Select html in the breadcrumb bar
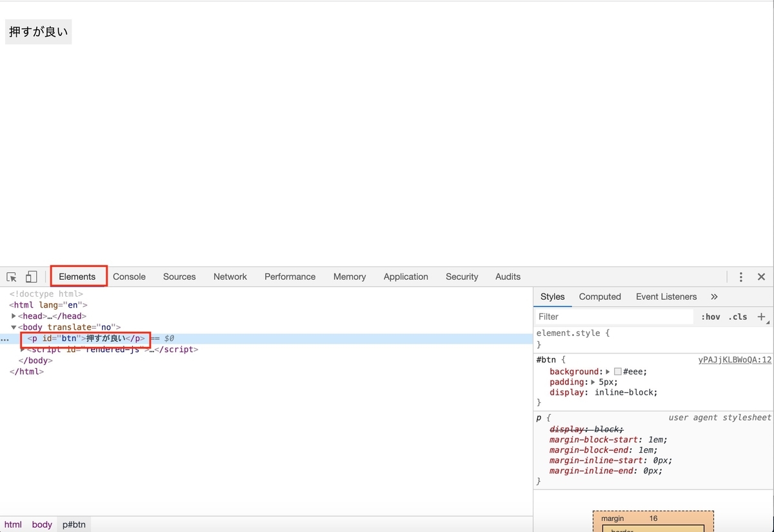Viewport: 774px width, 532px height. (13, 524)
